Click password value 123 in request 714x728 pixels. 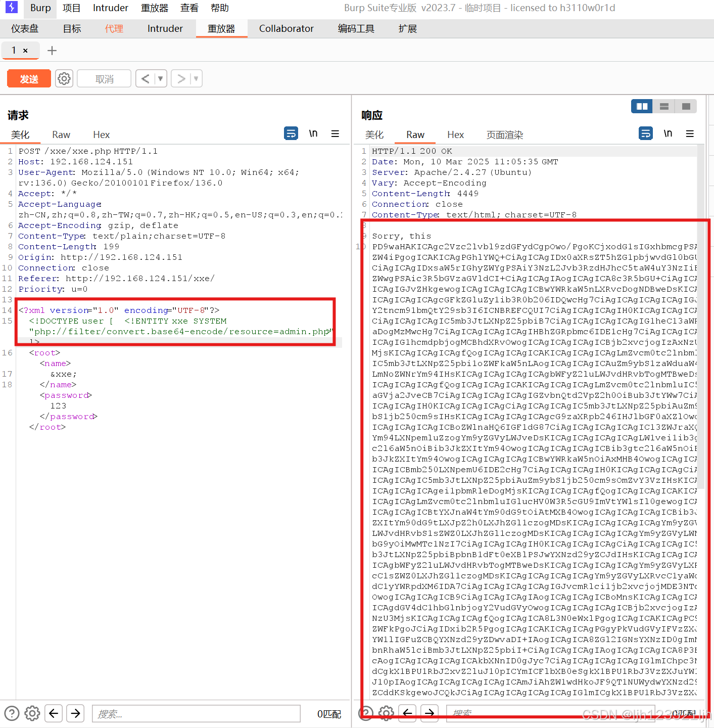[58, 405]
